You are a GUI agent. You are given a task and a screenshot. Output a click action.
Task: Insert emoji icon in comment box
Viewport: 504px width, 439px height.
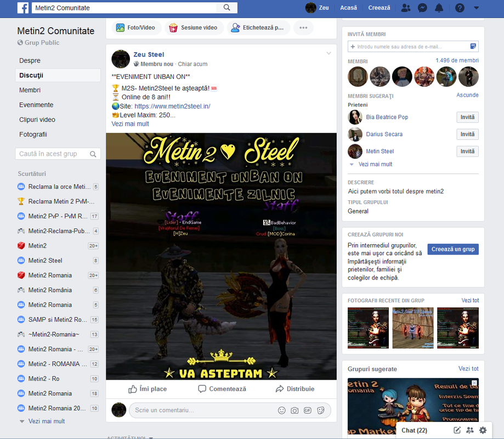[281, 410]
